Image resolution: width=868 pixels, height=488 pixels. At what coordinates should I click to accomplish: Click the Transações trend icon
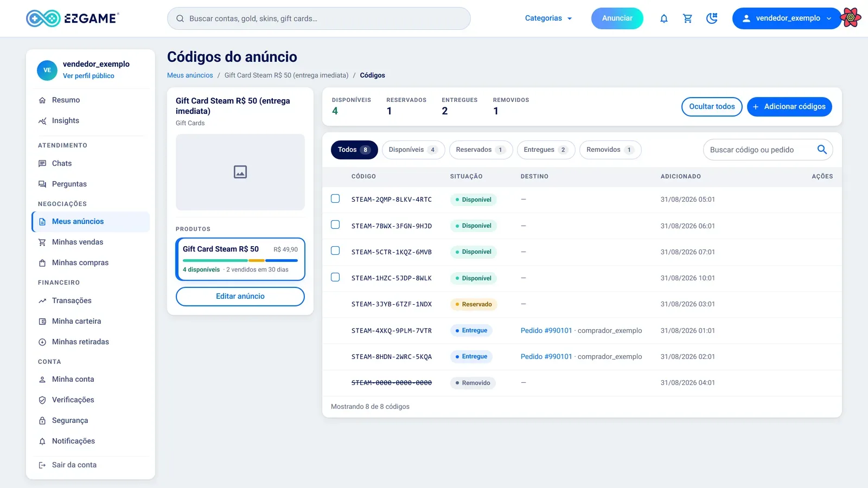click(42, 301)
